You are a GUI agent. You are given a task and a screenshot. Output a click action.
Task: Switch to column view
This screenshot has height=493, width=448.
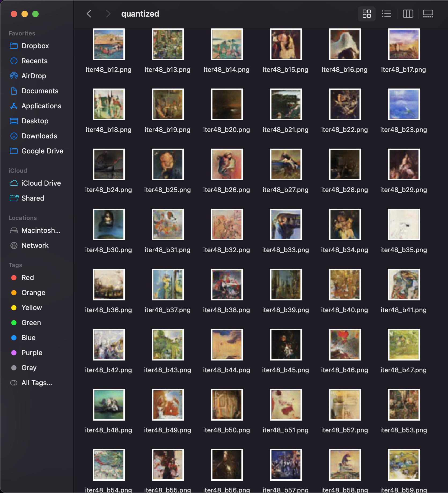tap(408, 14)
